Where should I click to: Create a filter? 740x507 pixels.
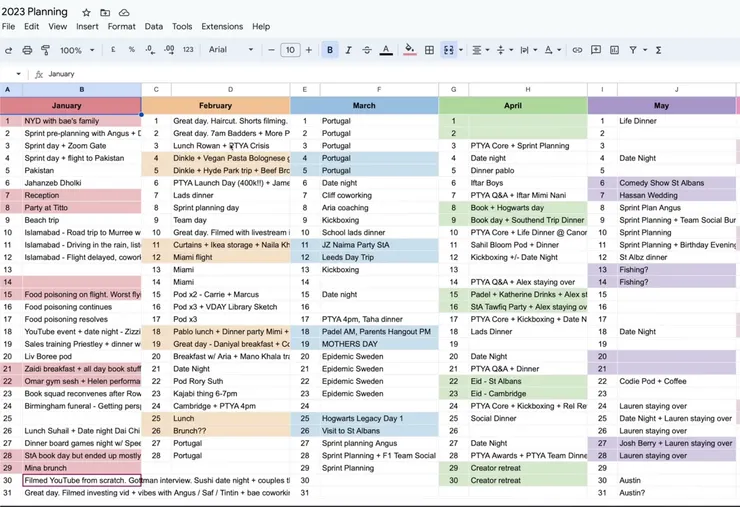click(633, 50)
